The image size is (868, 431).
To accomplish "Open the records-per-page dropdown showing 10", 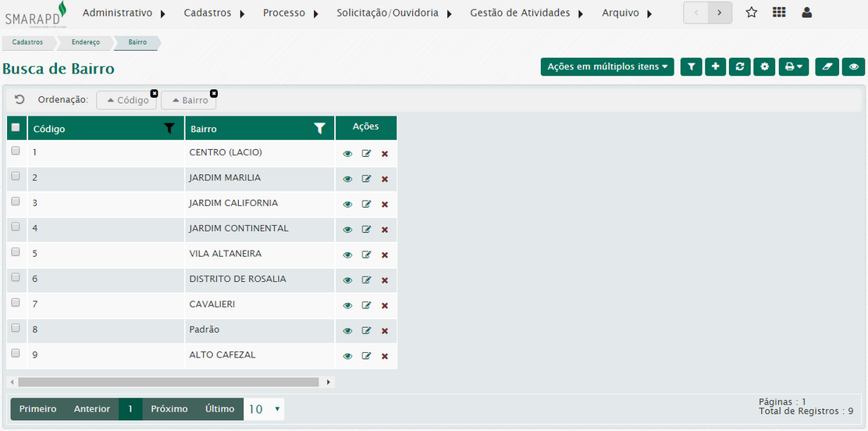I will (264, 409).
